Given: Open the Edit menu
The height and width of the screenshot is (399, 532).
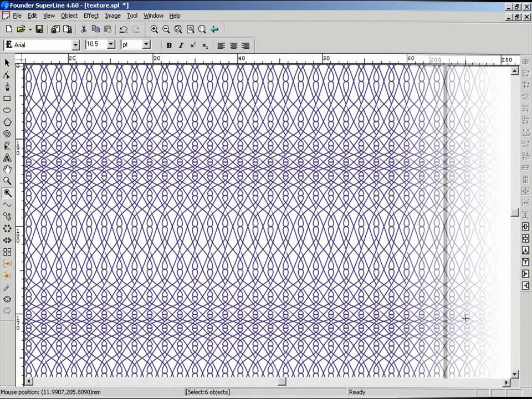Looking at the screenshot, I should pos(32,16).
